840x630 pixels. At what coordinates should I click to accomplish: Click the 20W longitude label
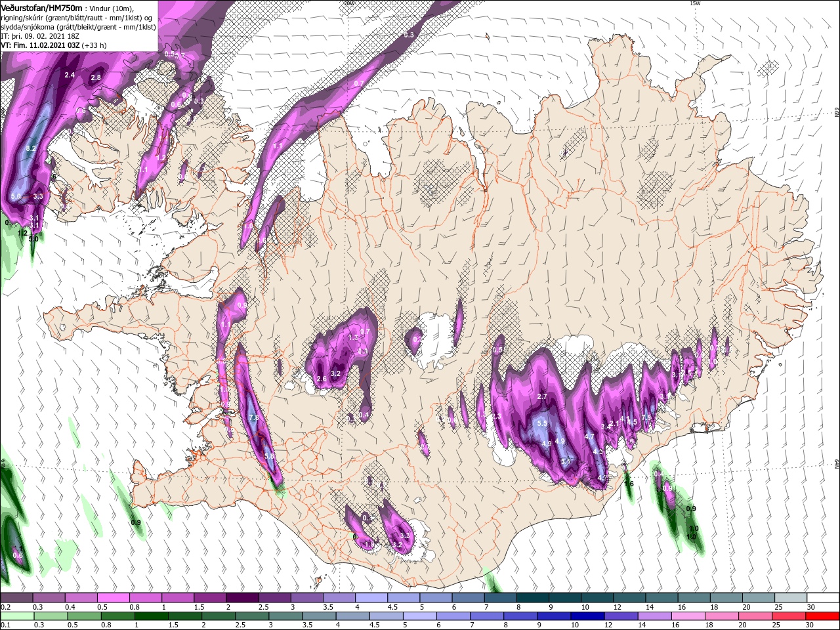click(349, 3)
